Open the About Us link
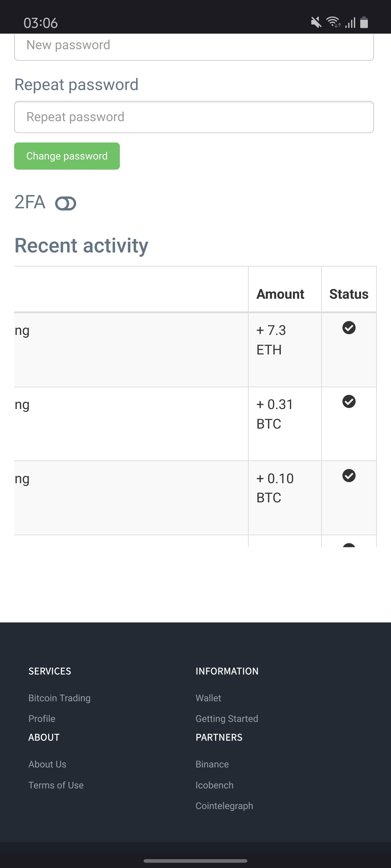This screenshot has width=391, height=868. coord(47,764)
